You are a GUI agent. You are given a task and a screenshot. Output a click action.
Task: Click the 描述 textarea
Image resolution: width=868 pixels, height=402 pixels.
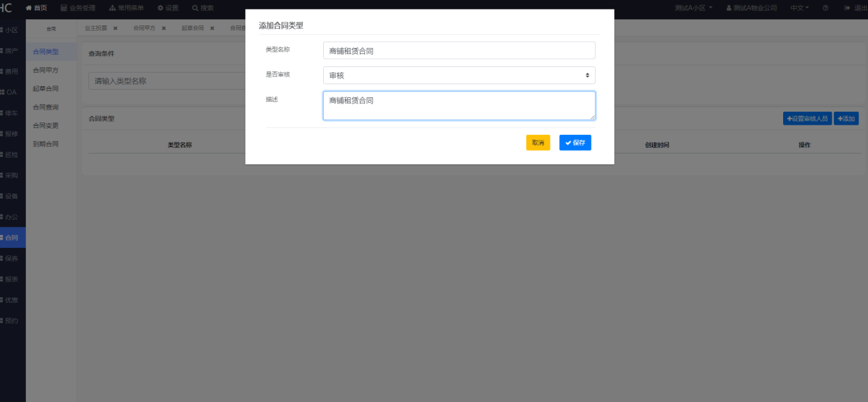(459, 105)
